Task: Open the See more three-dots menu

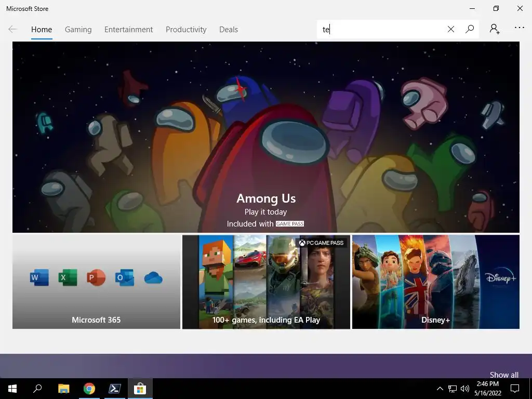Action: pyautogui.click(x=520, y=28)
